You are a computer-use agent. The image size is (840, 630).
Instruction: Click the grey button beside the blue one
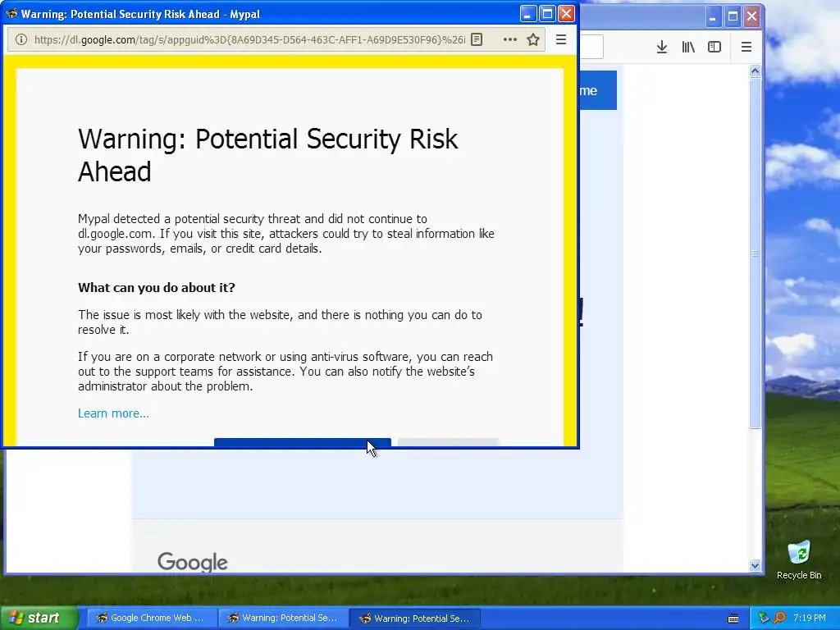(x=448, y=442)
